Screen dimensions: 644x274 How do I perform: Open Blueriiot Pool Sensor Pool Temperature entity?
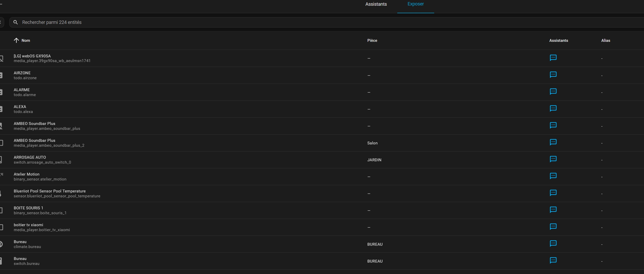pyautogui.click(x=322, y=193)
